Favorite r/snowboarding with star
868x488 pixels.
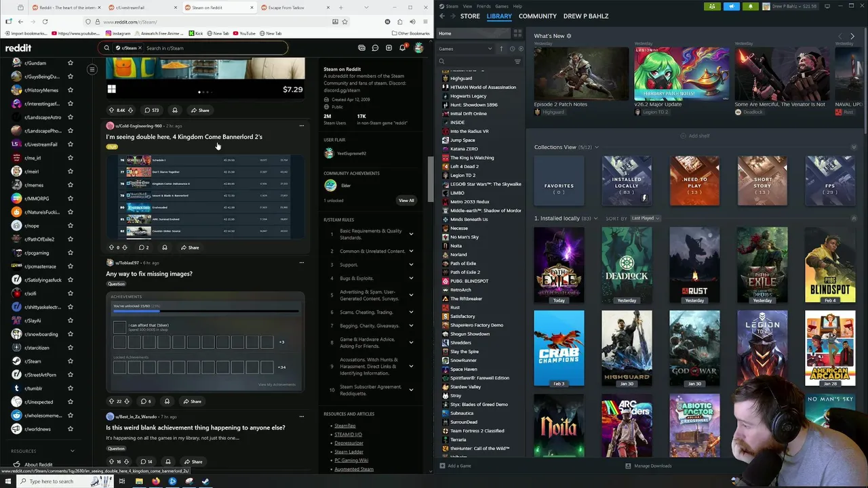tap(70, 334)
